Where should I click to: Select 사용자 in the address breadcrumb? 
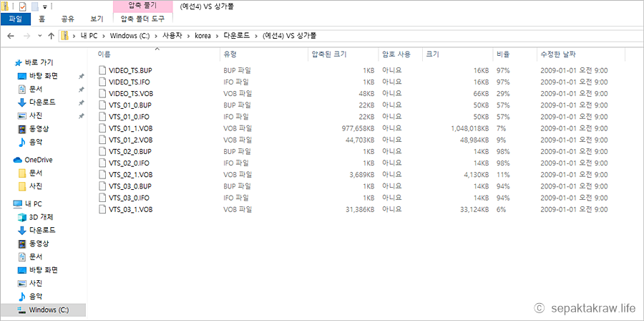click(x=171, y=36)
